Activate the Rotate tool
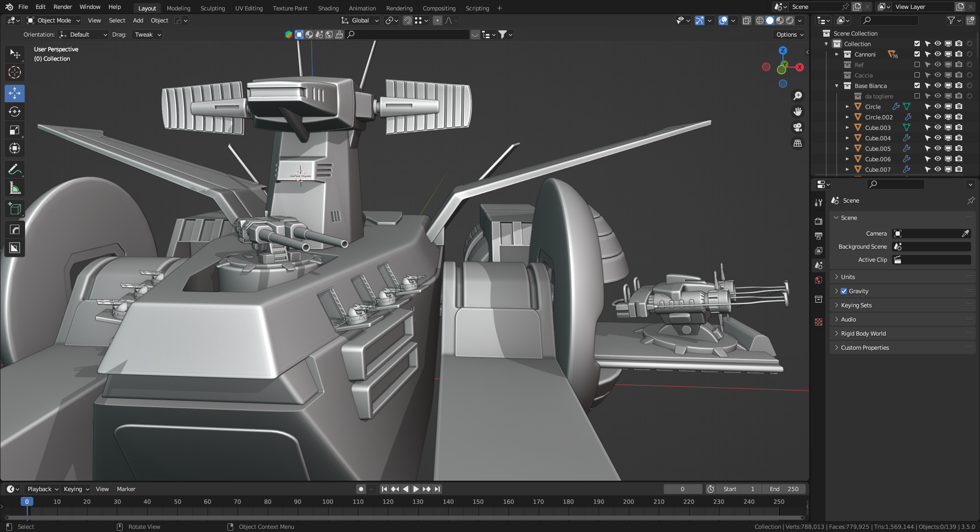 15,112
